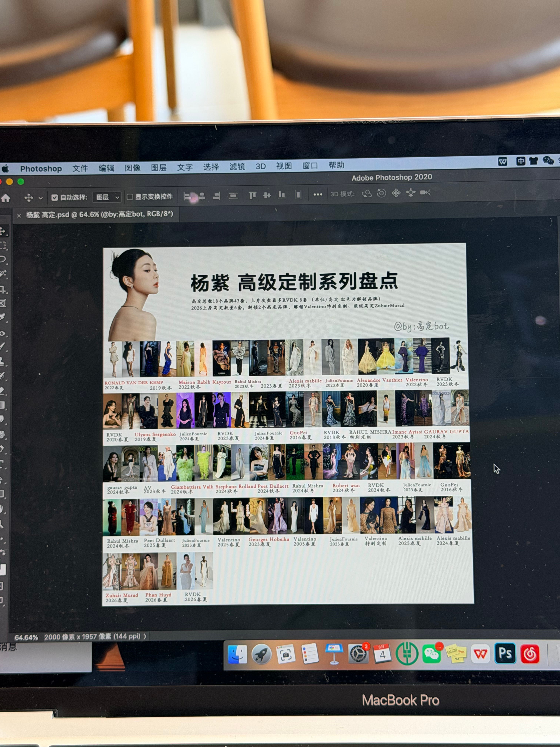Image resolution: width=560 pixels, height=747 pixels.
Task: Click the 3D slide object icon
Action: click(x=411, y=192)
